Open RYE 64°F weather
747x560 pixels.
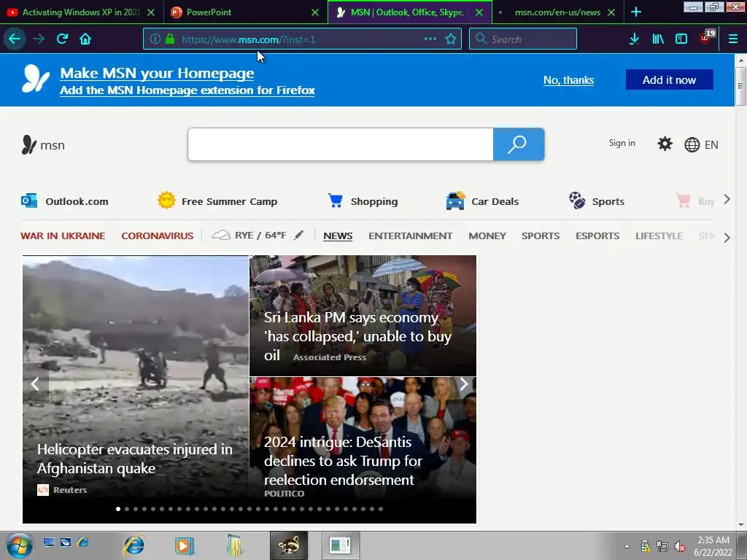[x=249, y=236]
